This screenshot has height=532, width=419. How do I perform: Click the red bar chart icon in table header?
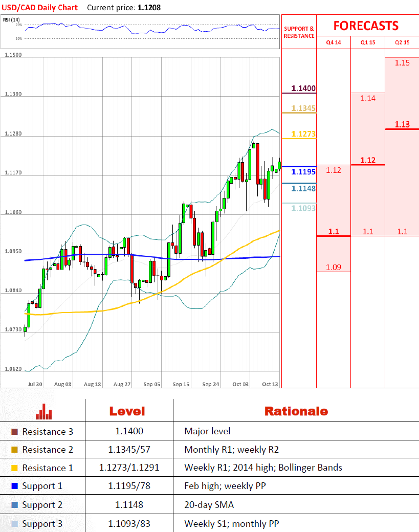click(44, 412)
